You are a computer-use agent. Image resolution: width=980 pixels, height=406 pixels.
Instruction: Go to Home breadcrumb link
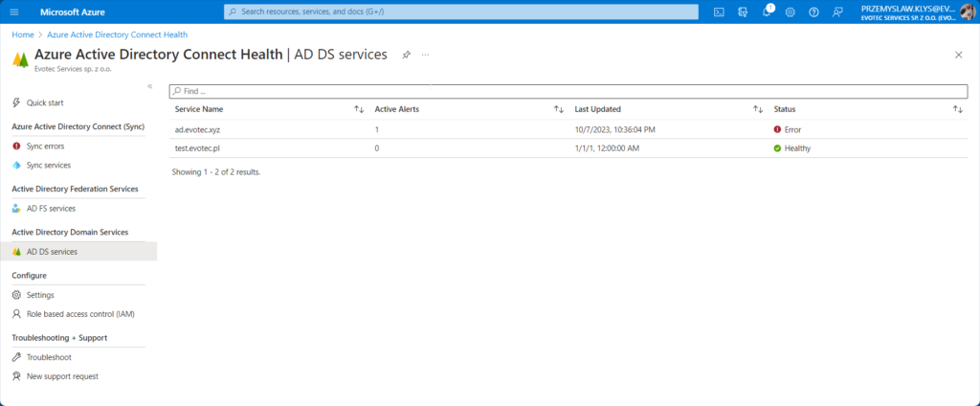(22, 34)
